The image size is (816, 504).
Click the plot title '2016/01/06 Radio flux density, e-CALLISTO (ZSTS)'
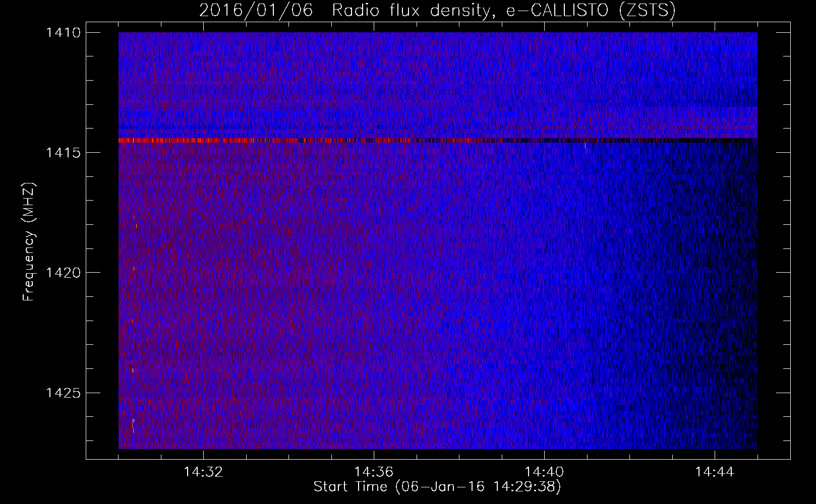437,11
